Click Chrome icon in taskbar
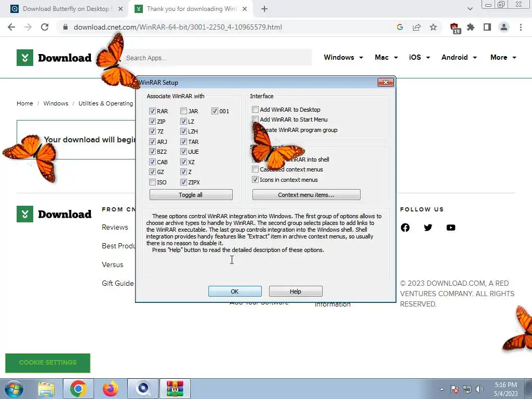Viewport: 532px width, 399px height. pos(78,389)
